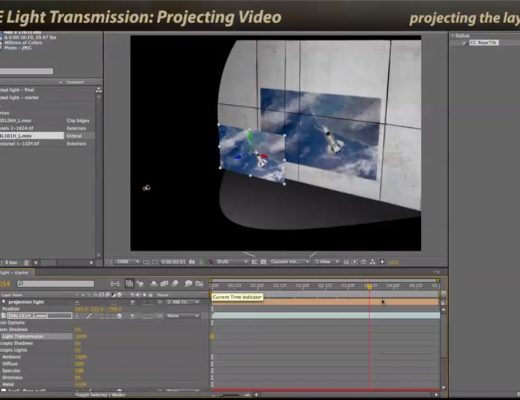Toggle Hide Shy Layers switch
Screen dimensions: 520x400
(x=154, y=284)
